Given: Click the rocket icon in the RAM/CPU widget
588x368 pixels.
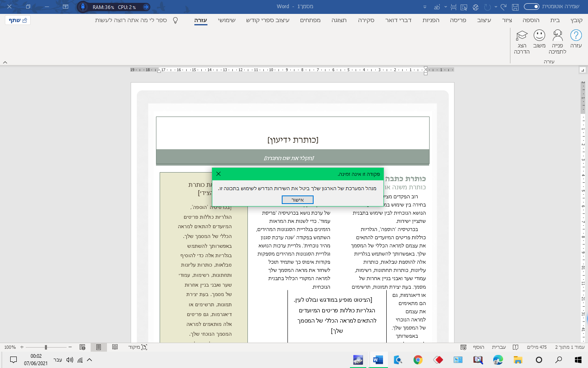Looking at the screenshot, I should click(x=83, y=7).
